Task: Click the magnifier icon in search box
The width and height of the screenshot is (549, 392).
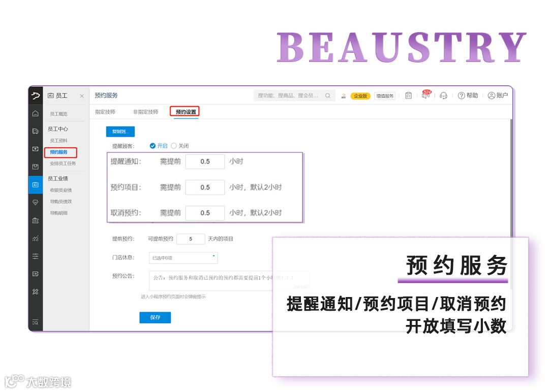Action: [x=328, y=95]
